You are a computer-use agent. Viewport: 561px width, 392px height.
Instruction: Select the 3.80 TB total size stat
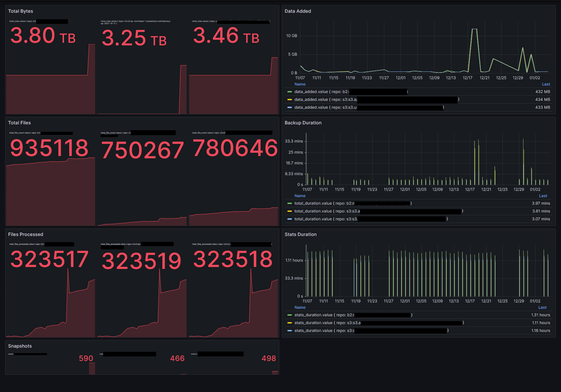tap(43, 36)
